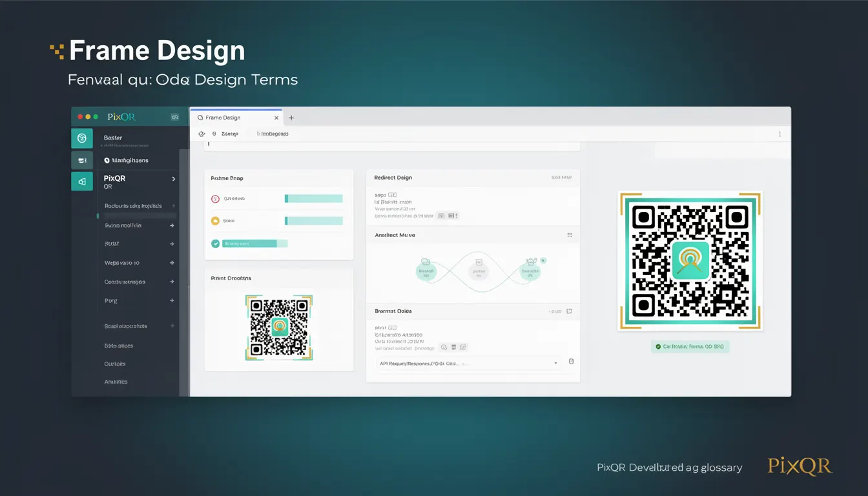Click the small icon right of the PixQR sidebar logo
This screenshot has height=496, width=868.
tap(174, 117)
